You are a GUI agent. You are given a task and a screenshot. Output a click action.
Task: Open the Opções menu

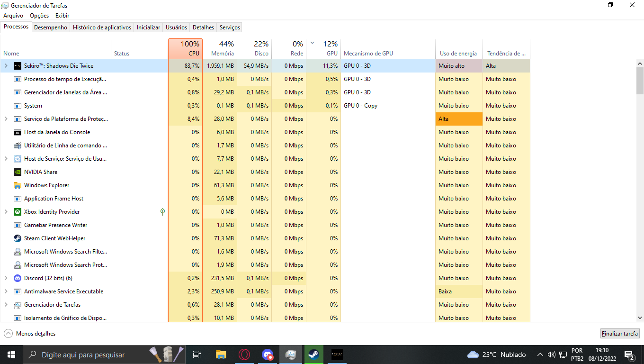coord(39,16)
